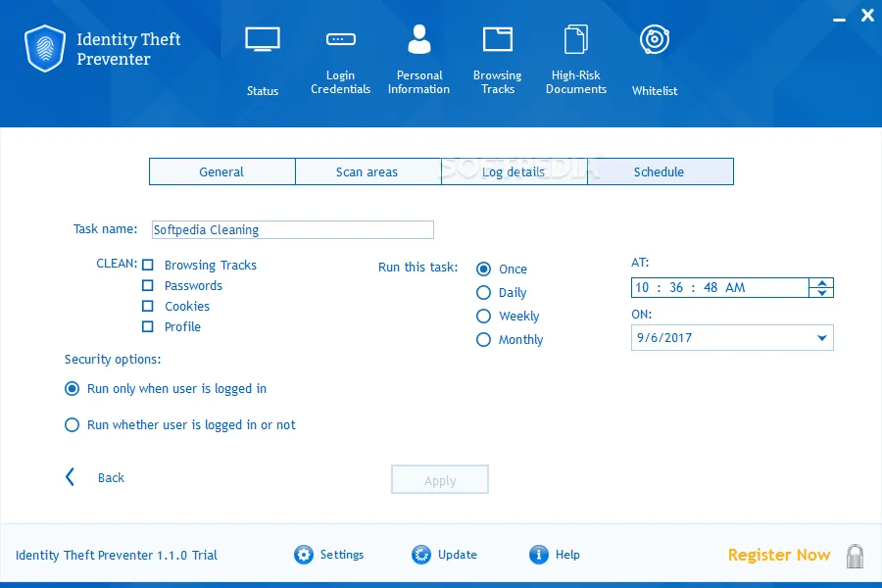
Task: Open High-Risk Documents icon
Action: [x=576, y=39]
